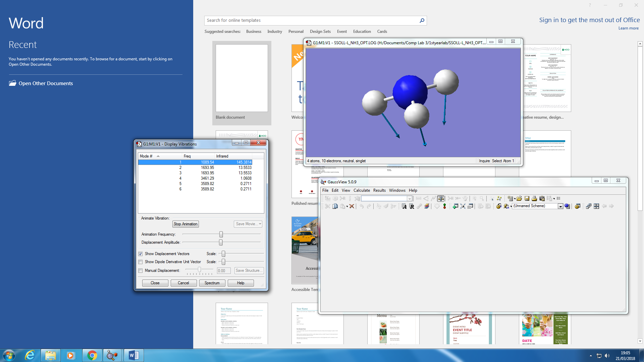
Task: Tick the Manual Displacement checkbox
Action: tap(141, 270)
